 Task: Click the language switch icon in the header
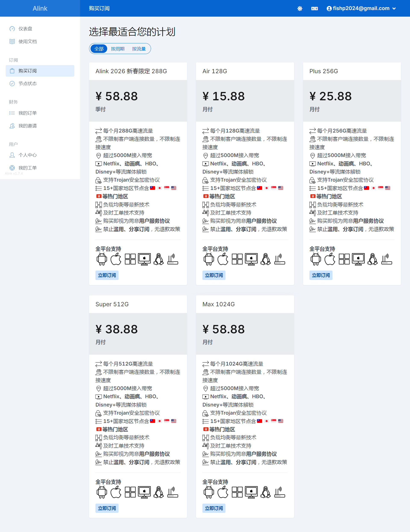tap(314, 8)
